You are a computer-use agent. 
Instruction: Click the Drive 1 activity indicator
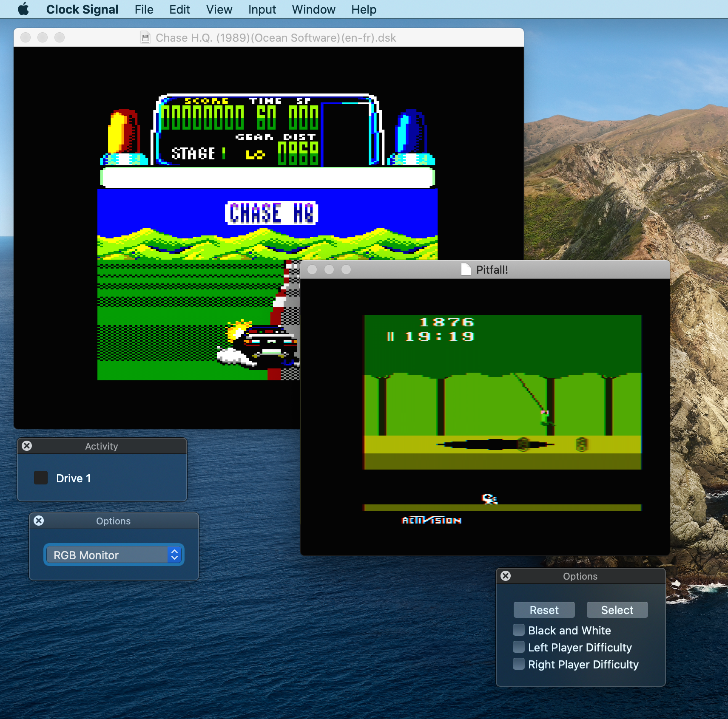point(41,478)
